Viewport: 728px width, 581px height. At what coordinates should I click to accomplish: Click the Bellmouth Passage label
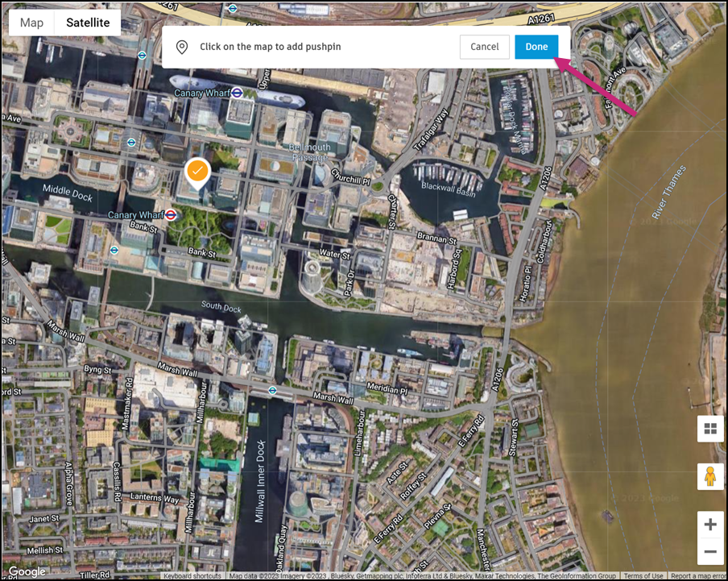point(310,152)
